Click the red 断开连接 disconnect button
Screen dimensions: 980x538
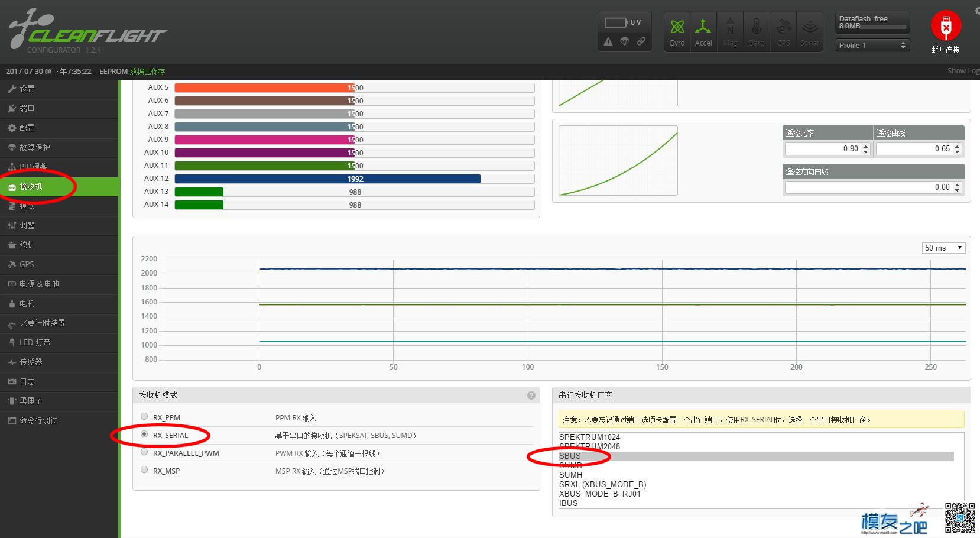946,26
